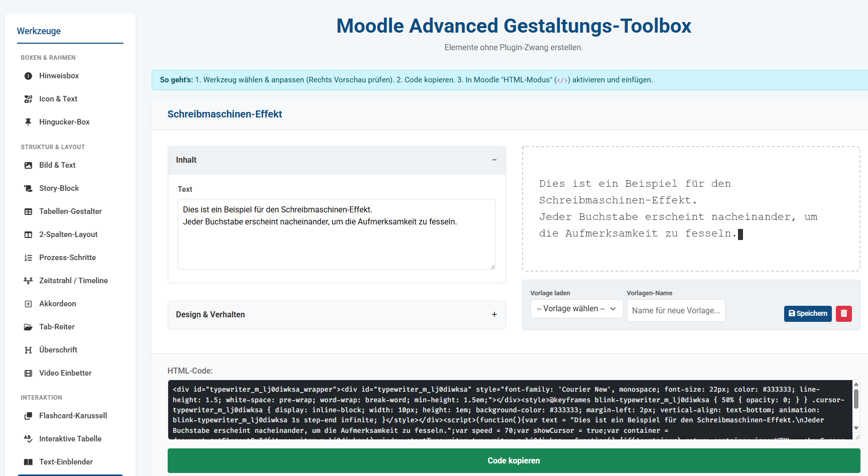Image resolution: width=868 pixels, height=476 pixels.
Task: Expand the Design & Verhalten section
Action: coord(494,315)
